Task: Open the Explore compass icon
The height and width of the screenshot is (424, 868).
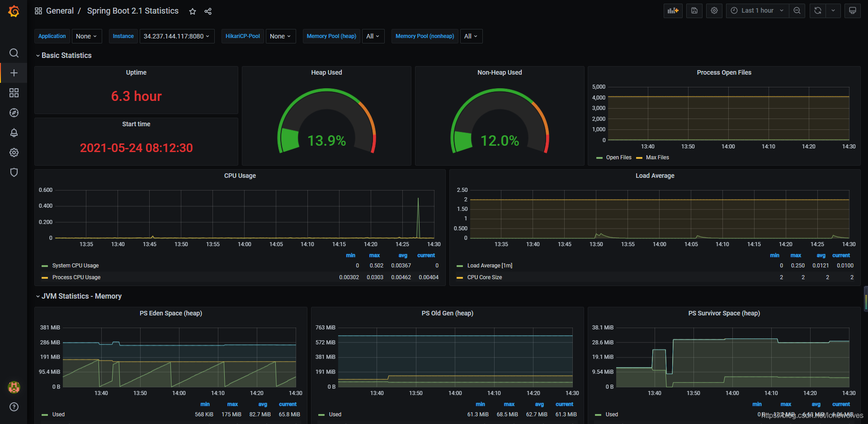Action: click(14, 113)
